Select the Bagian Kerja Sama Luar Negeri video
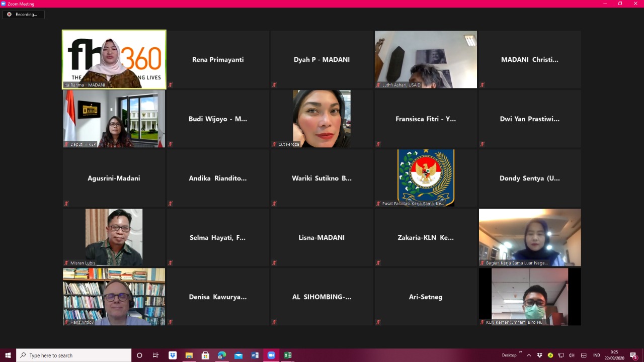 (x=530, y=237)
